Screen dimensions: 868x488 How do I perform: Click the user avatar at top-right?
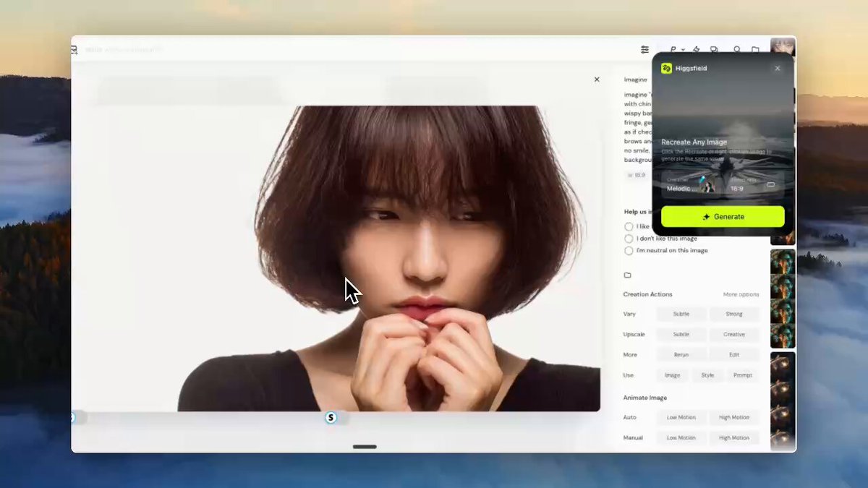point(783,47)
